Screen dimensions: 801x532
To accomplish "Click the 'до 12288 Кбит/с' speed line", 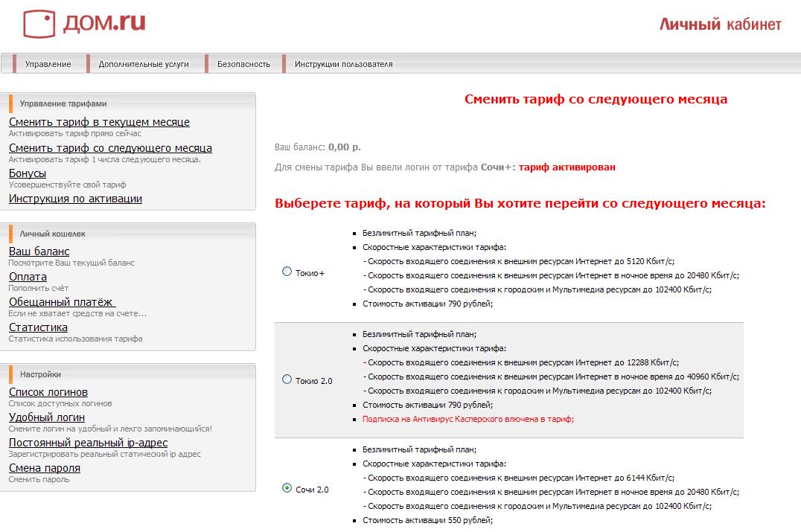I will click(x=521, y=362).
